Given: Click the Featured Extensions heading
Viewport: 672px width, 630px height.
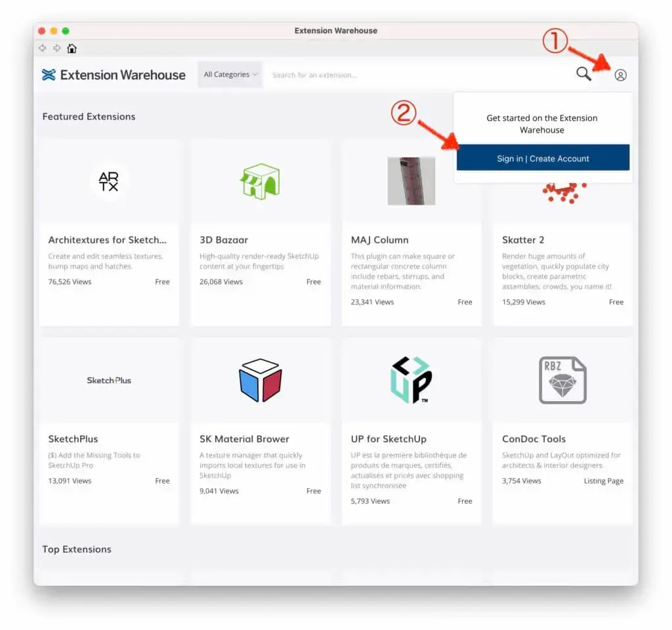Looking at the screenshot, I should pyautogui.click(x=89, y=117).
